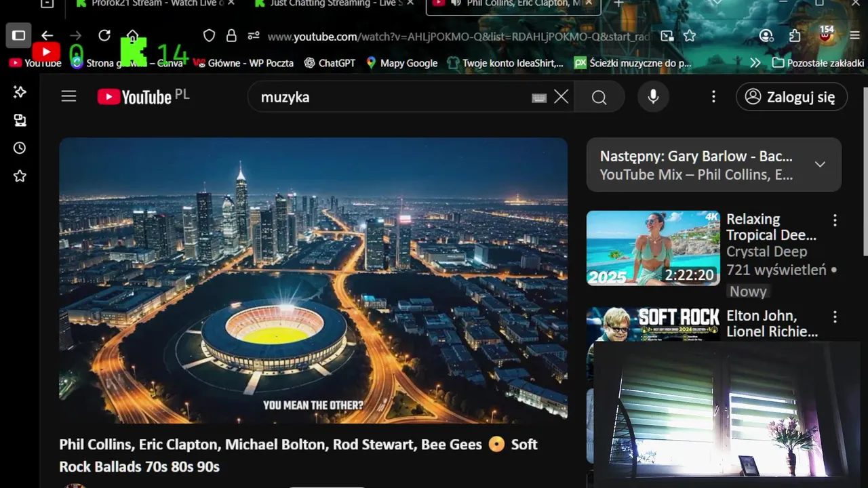The image size is (868, 488).
Task: Click the video player showing the stadium
Action: click(x=313, y=281)
